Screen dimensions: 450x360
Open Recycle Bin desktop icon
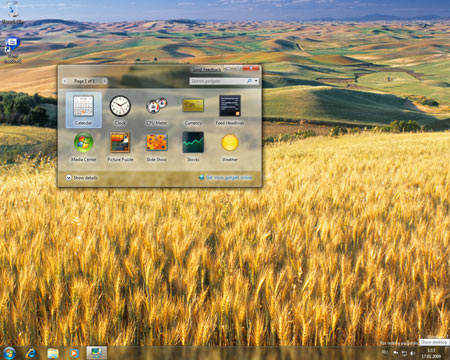13,13
